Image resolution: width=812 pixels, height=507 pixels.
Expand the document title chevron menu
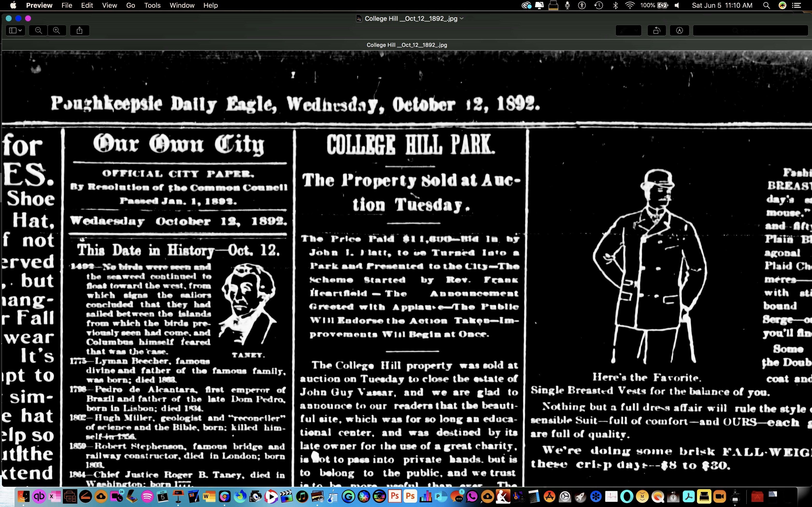pyautogui.click(x=462, y=18)
